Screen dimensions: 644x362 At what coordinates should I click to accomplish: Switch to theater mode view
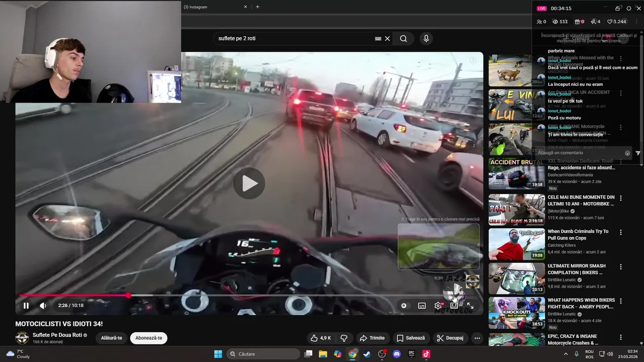(454, 306)
